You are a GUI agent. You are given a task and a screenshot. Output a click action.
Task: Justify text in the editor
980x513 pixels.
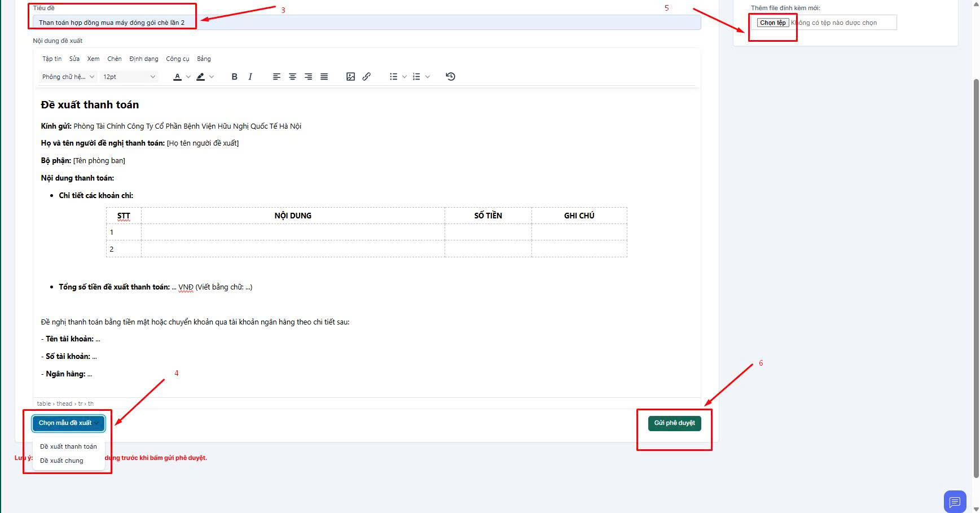pos(324,77)
